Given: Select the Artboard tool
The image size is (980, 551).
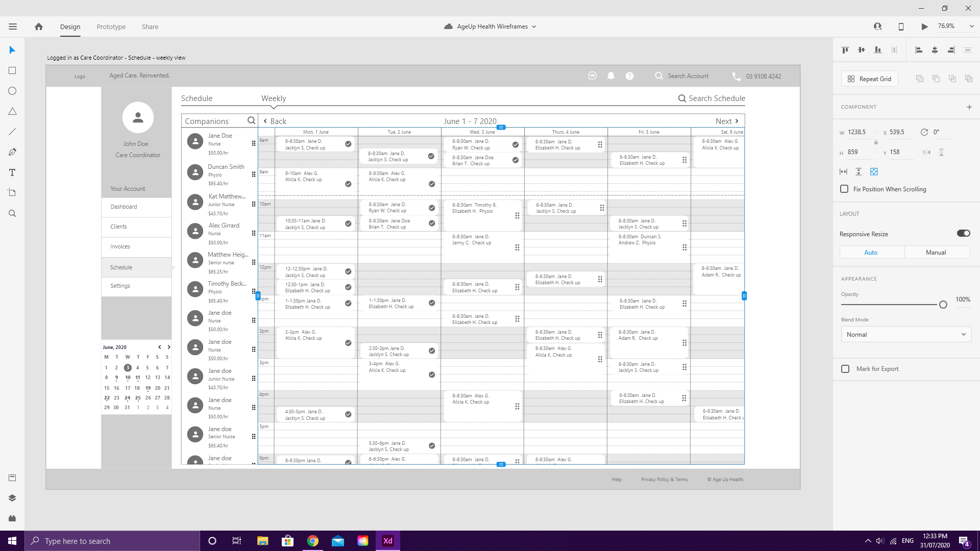Looking at the screenshot, I should [x=12, y=193].
